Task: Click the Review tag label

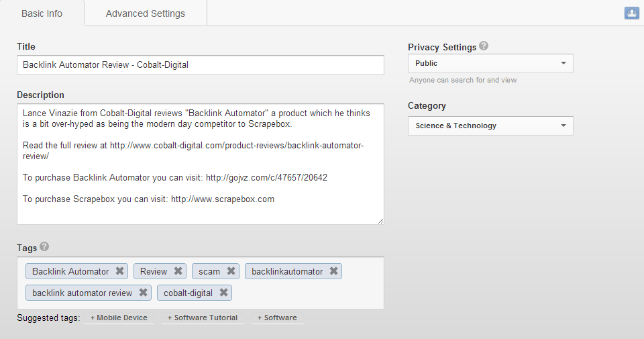Action: pyautogui.click(x=154, y=272)
